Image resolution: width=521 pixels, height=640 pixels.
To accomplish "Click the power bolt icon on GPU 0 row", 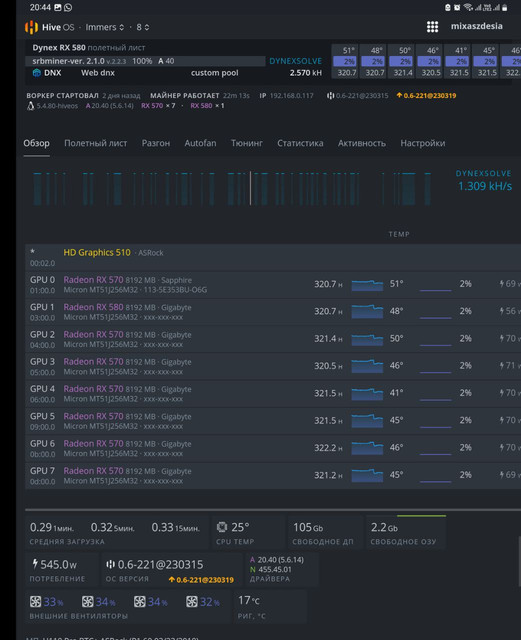I will click(502, 284).
